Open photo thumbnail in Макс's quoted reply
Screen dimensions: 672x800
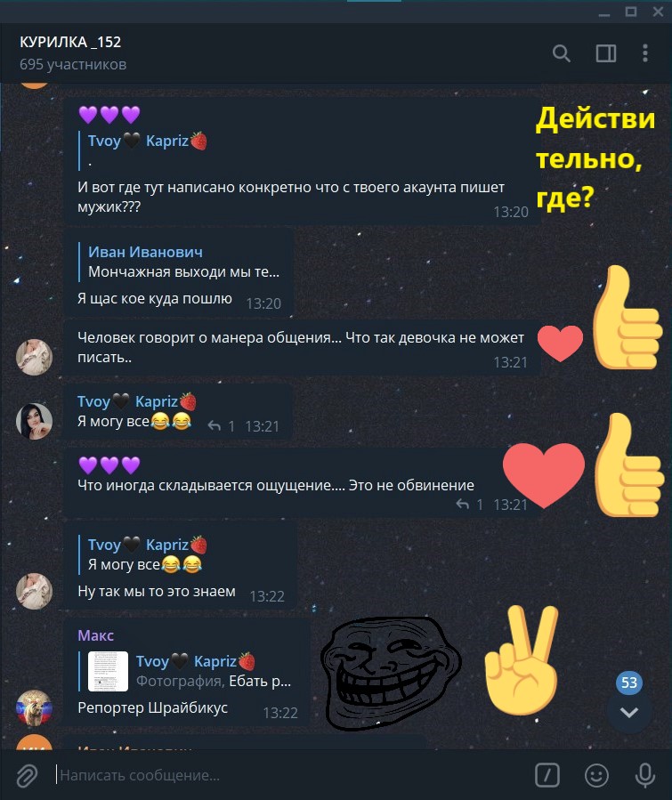tap(108, 671)
